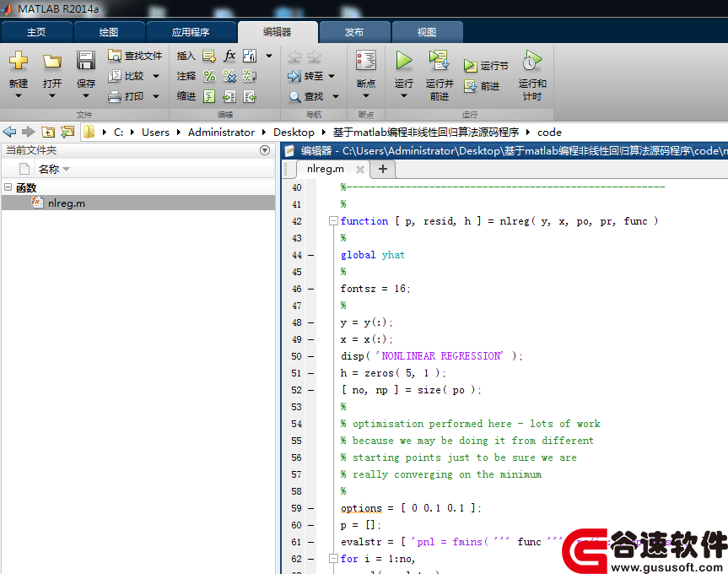This screenshot has height=574, width=728.
Task: Open the dropdown arrow at end of 插入 row
Action: point(269,57)
